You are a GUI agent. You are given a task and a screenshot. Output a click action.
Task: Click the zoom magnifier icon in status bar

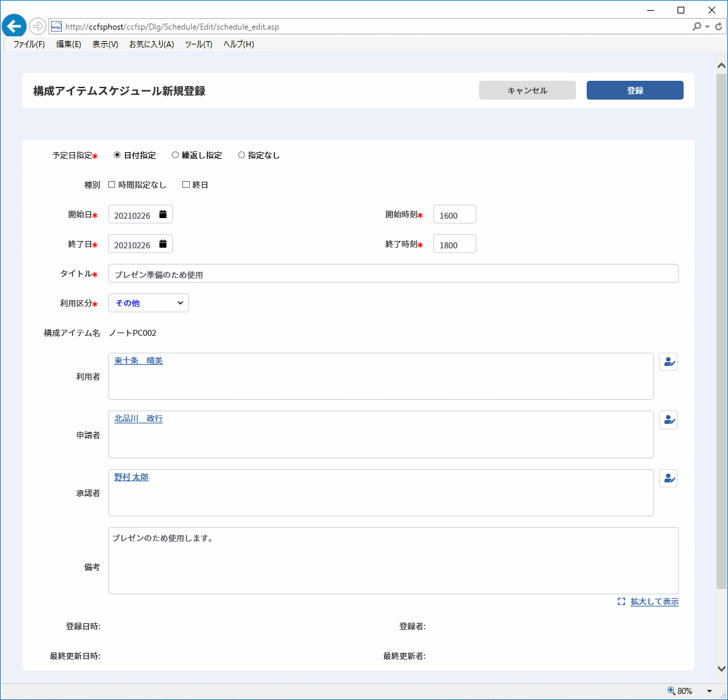(671, 691)
